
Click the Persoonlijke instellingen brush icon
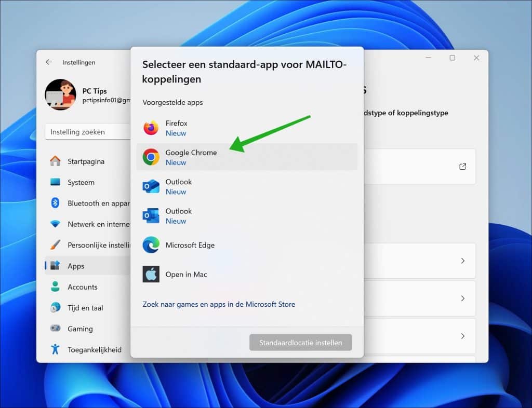point(55,244)
